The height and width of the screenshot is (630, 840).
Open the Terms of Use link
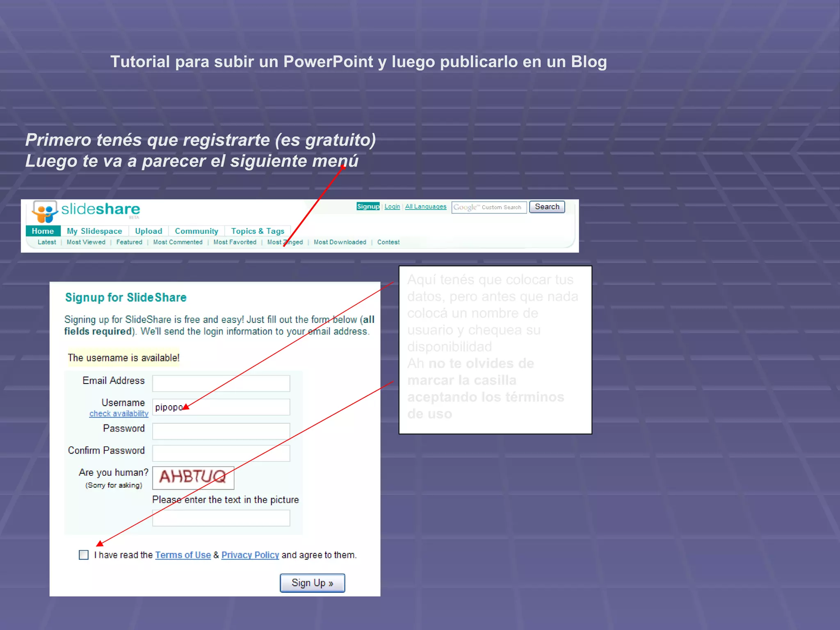point(183,555)
